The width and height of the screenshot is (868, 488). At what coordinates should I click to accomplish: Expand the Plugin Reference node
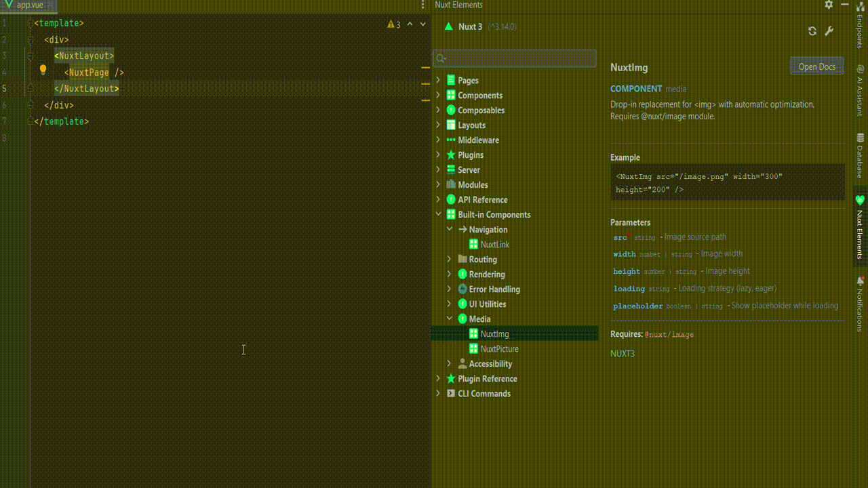(x=438, y=378)
